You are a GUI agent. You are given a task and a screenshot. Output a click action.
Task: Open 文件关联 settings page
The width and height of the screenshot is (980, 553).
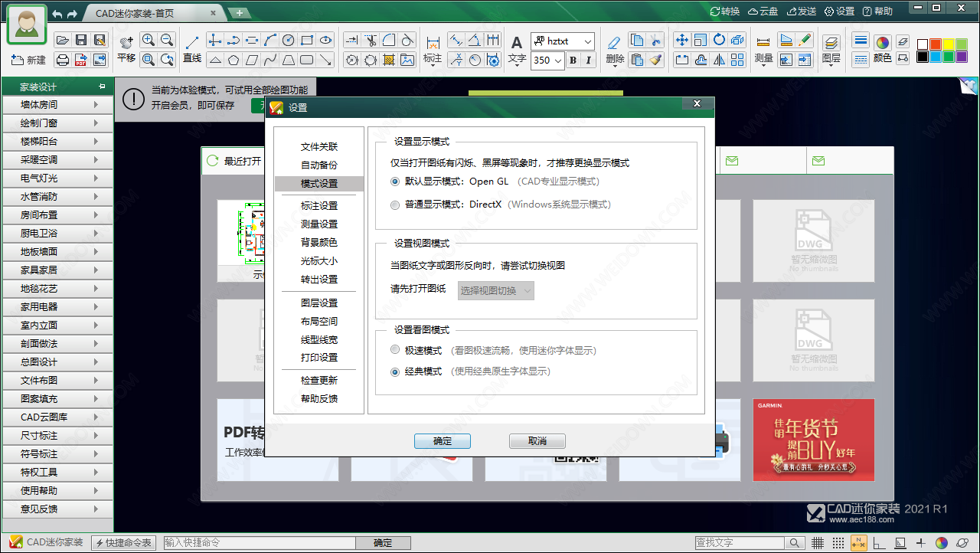tap(319, 146)
